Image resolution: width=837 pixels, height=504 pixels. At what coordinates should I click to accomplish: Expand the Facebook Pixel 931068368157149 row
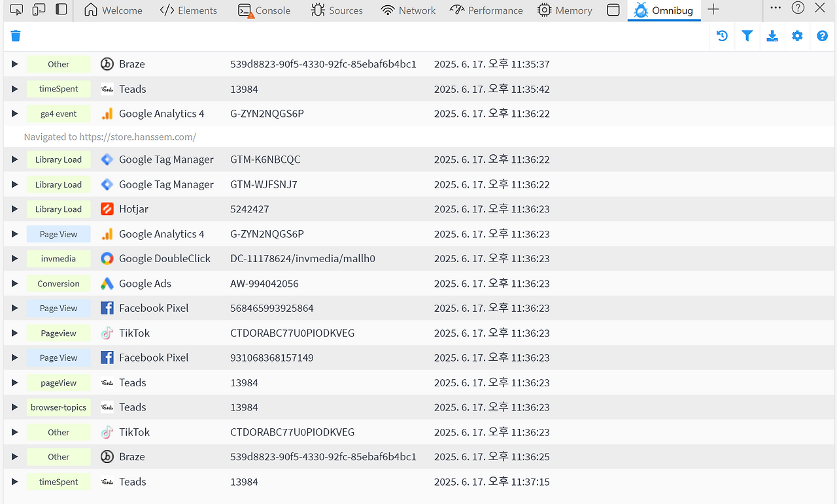[x=14, y=358]
